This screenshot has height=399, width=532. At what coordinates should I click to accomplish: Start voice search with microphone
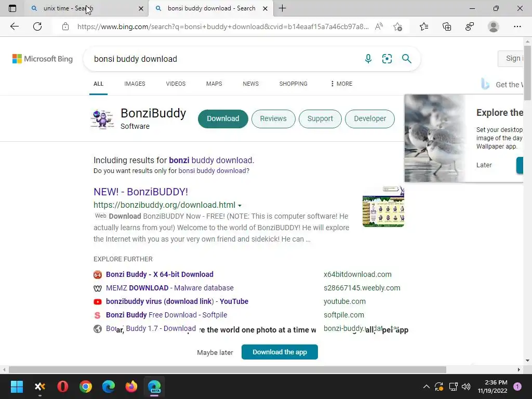[x=368, y=59]
